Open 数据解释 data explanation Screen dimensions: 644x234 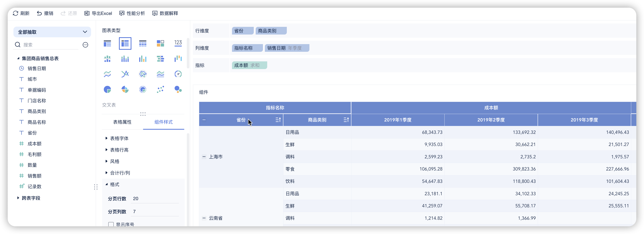165,13
